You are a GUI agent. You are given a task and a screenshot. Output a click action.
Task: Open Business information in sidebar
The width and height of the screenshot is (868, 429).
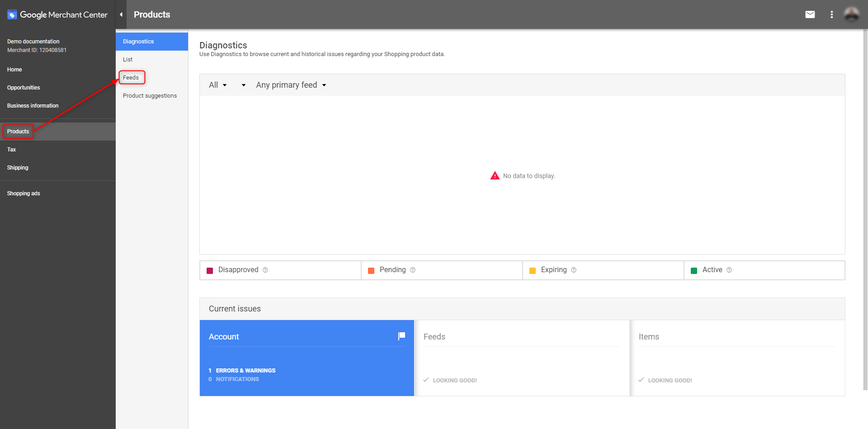pos(33,106)
